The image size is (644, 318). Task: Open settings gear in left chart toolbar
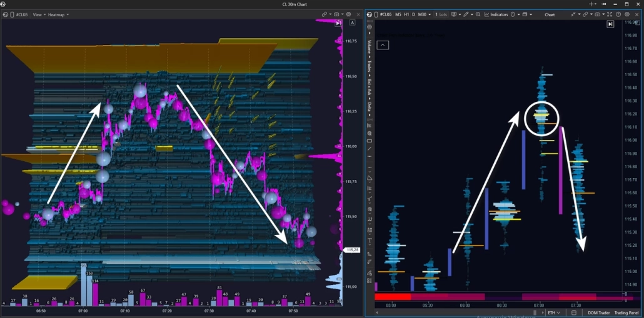[349, 14]
